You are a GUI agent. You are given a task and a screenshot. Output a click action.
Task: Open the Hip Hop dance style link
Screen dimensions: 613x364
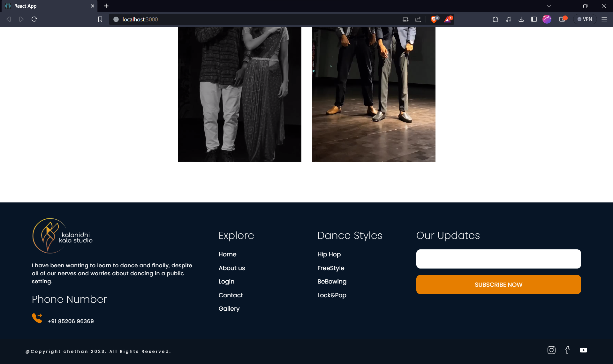pos(329,254)
